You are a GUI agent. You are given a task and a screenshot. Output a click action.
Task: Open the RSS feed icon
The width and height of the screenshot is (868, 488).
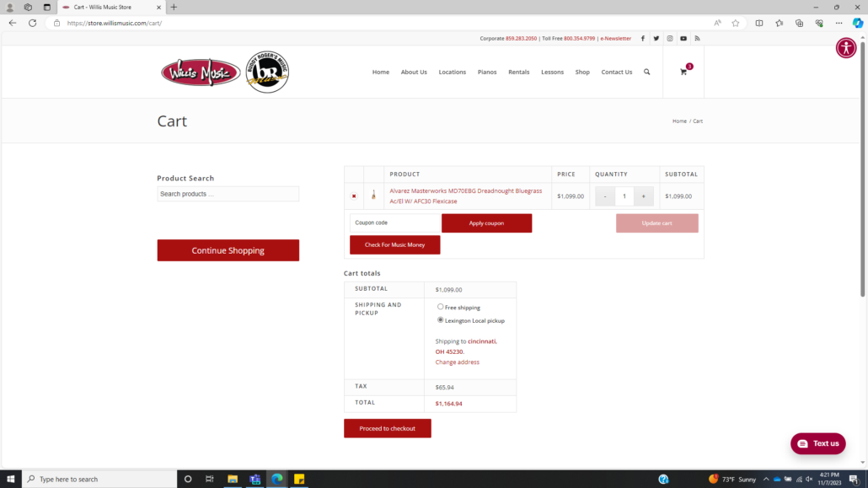[698, 39]
